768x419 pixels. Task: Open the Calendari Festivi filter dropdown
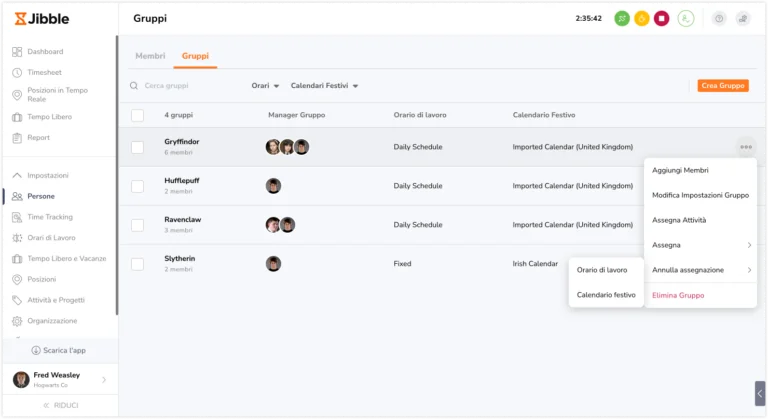coord(324,86)
